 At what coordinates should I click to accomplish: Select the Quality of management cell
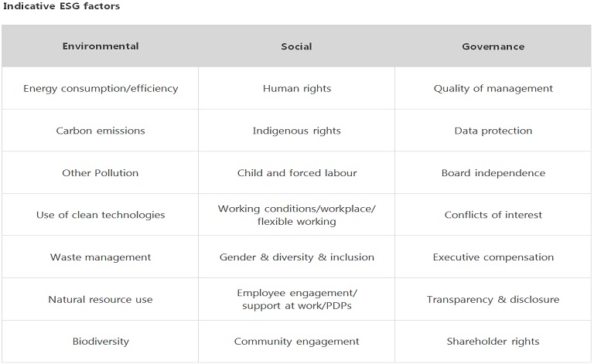(x=493, y=88)
